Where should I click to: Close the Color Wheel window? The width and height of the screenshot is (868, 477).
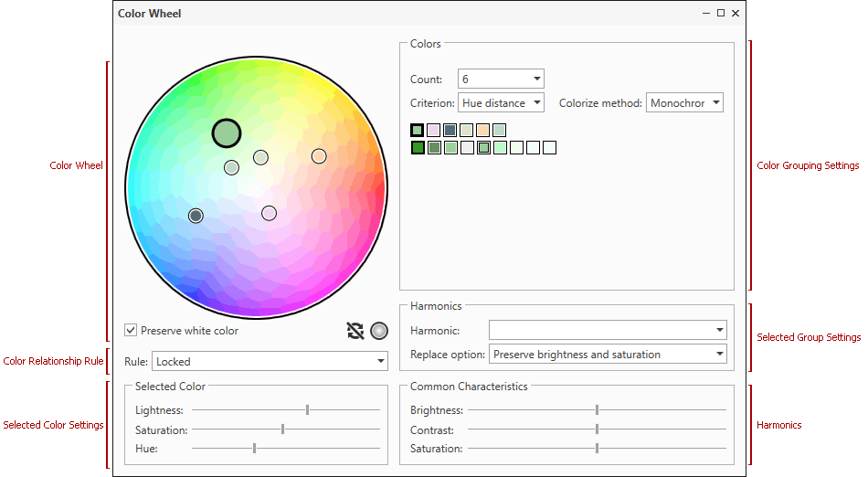(736, 14)
